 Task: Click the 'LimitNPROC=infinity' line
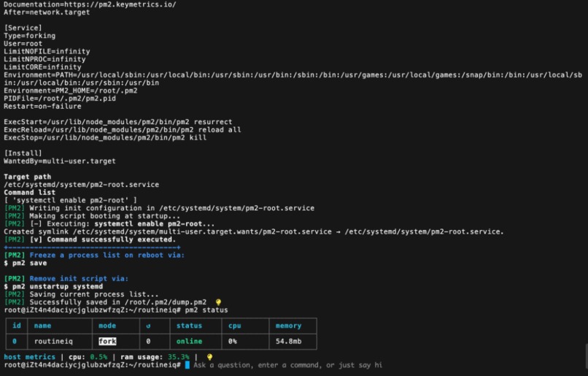(45, 59)
